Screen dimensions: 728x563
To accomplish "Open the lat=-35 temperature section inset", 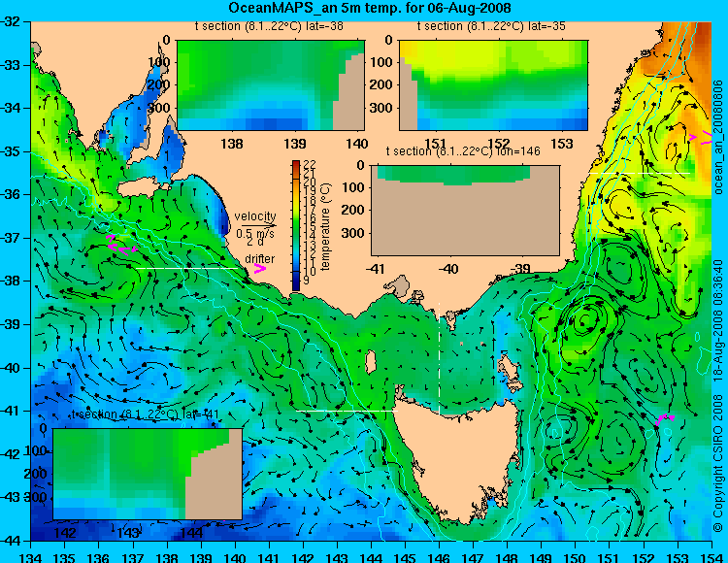I will [493, 85].
